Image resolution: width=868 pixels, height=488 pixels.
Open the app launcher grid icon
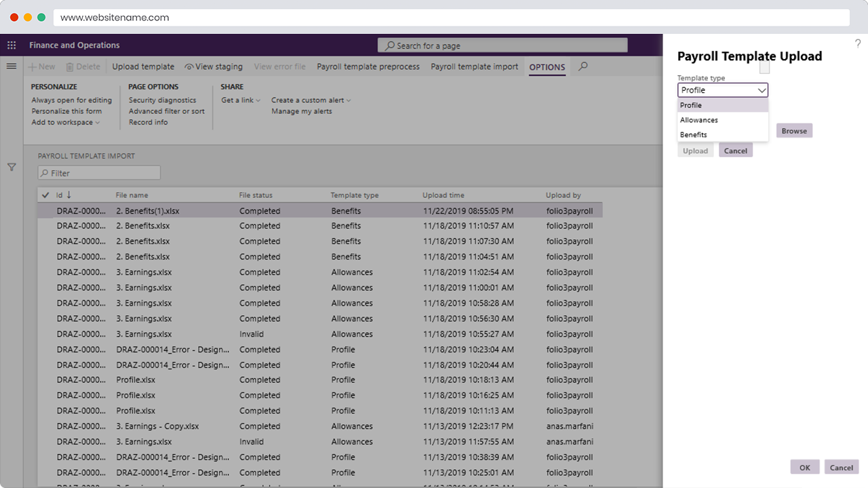click(x=11, y=45)
